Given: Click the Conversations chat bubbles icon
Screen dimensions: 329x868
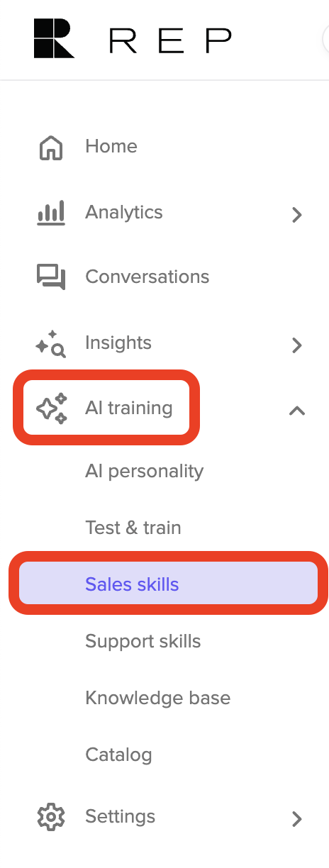Looking at the screenshot, I should [51, 277].
